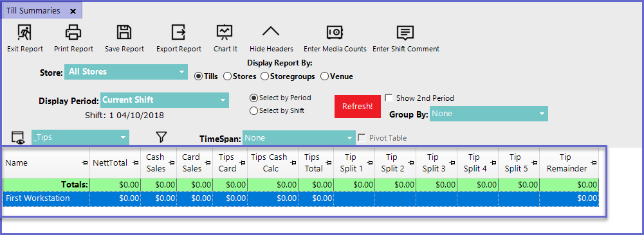Click the Tip Split 1 pin icon
This screenshot has height=235, width=644.
click(x=370, y=163)
